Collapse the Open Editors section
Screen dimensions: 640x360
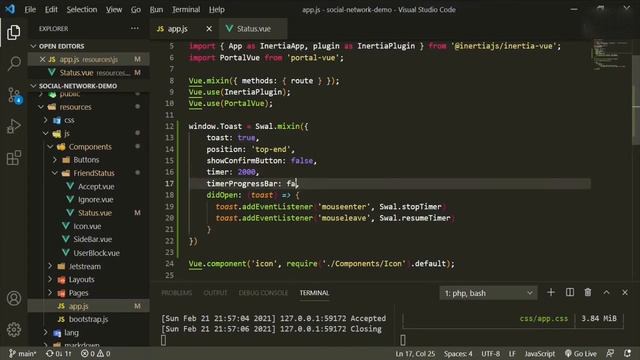click(x=61, y=46)
